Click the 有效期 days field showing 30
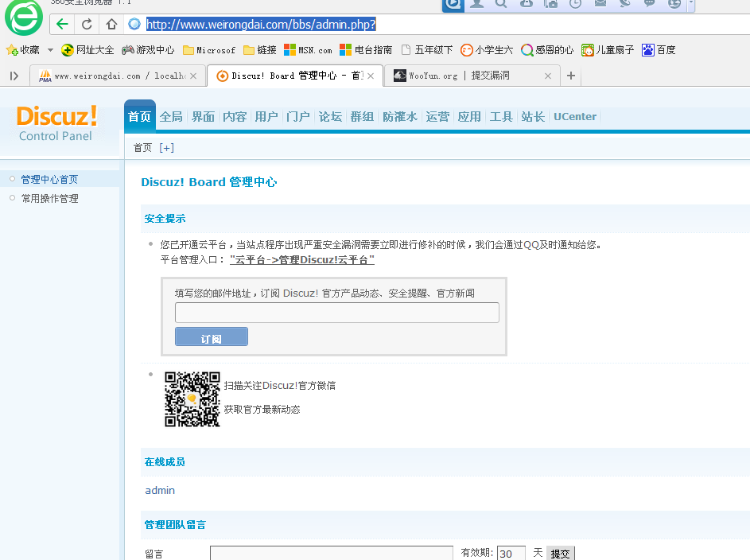Screen dimensions: 750x560 (x=511, y=554)
